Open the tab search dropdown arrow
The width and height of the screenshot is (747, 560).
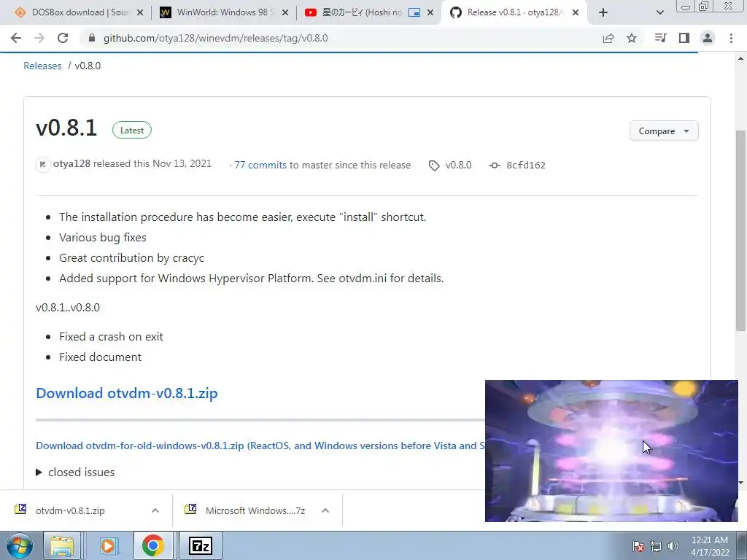click(x=659, y=12)
